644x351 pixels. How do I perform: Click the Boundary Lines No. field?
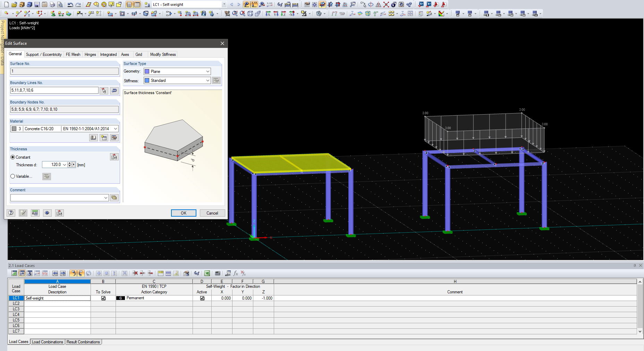click(54, 90)
